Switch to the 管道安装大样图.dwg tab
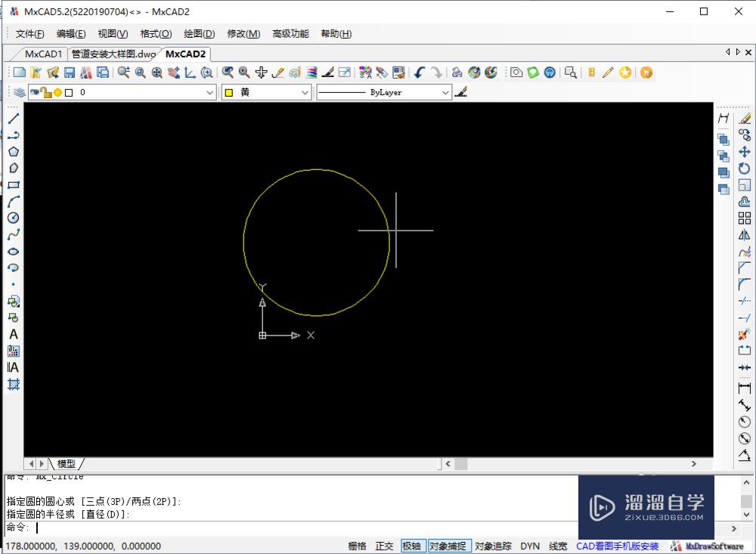 coord(112,54)
